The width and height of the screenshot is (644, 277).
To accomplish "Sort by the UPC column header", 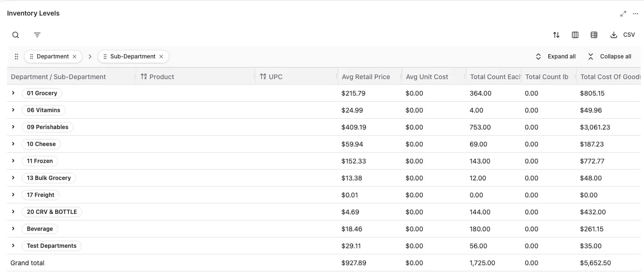I will click(x=296, y=77).
